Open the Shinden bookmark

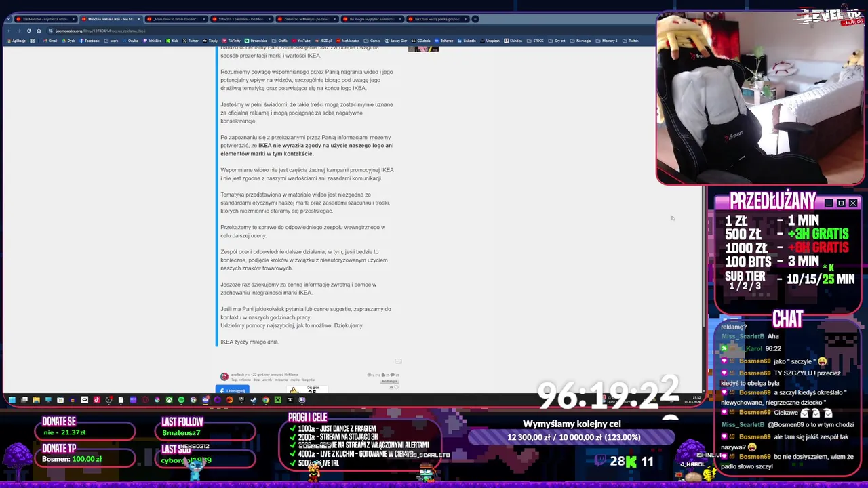(x=513, y=41)
